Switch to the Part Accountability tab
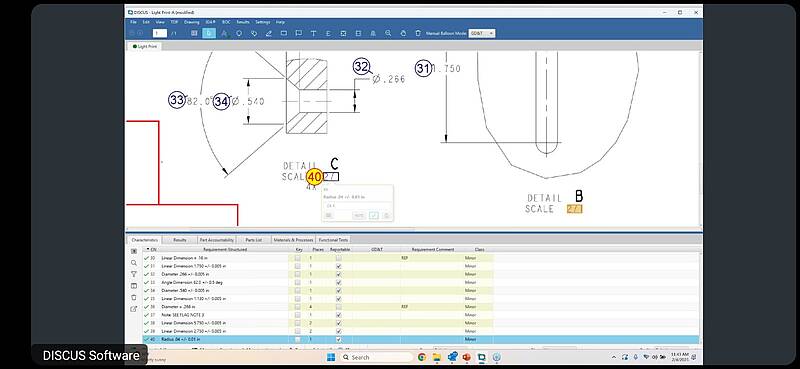This screenshot has width=800, height=369. click(216, 239)
